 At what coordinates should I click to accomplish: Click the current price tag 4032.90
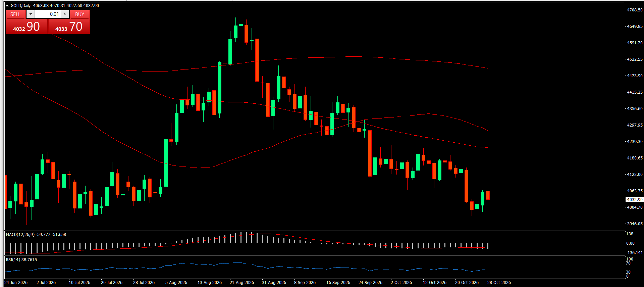pos(635,199)
